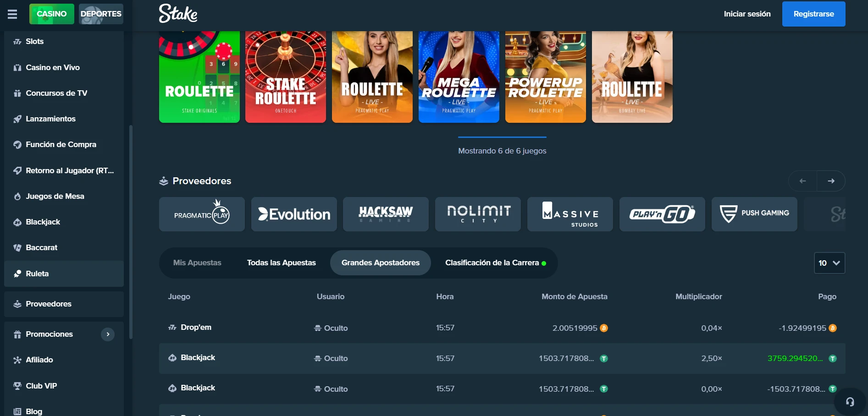Click the Proveedores sidebar icon
Image resolution: width=868 pixels, height=416 pixels.
pyautogui.click(x=17, y=304)
